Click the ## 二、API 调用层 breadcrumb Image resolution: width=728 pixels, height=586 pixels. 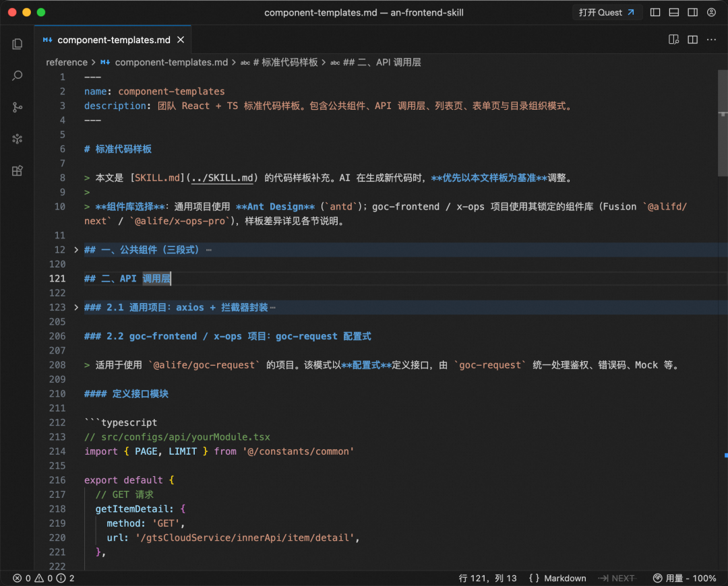(x=382, y=62)
